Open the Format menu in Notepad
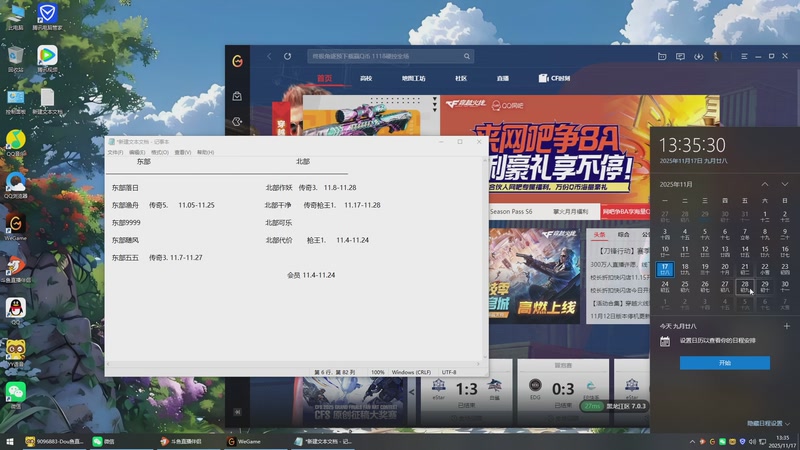 (x=160, y=152)
